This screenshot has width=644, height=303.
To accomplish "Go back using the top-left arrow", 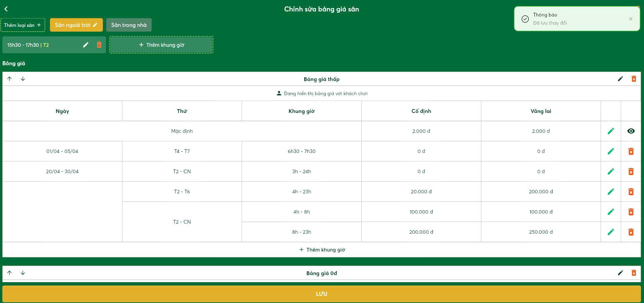I will pos(6,9).
